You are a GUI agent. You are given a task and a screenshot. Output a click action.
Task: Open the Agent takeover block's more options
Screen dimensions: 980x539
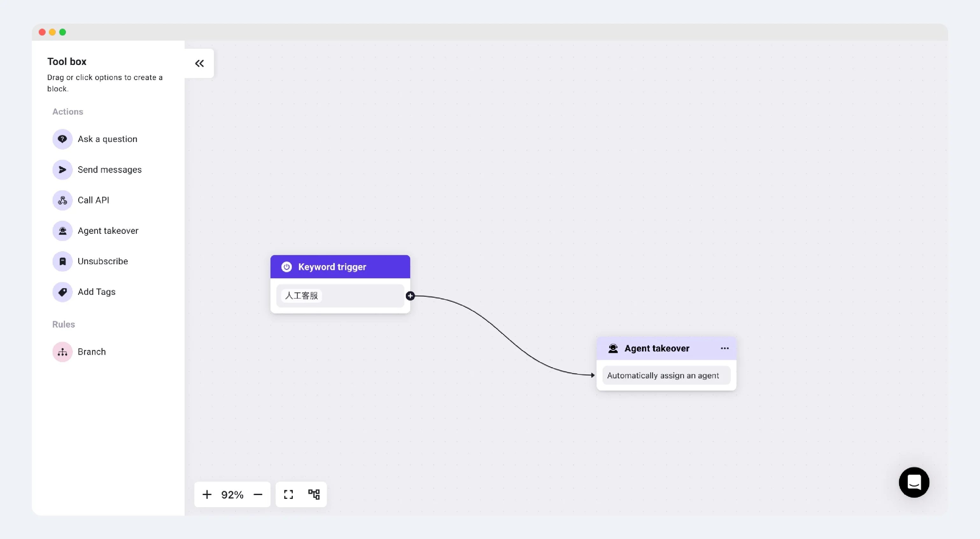click(x=725, y=348)
